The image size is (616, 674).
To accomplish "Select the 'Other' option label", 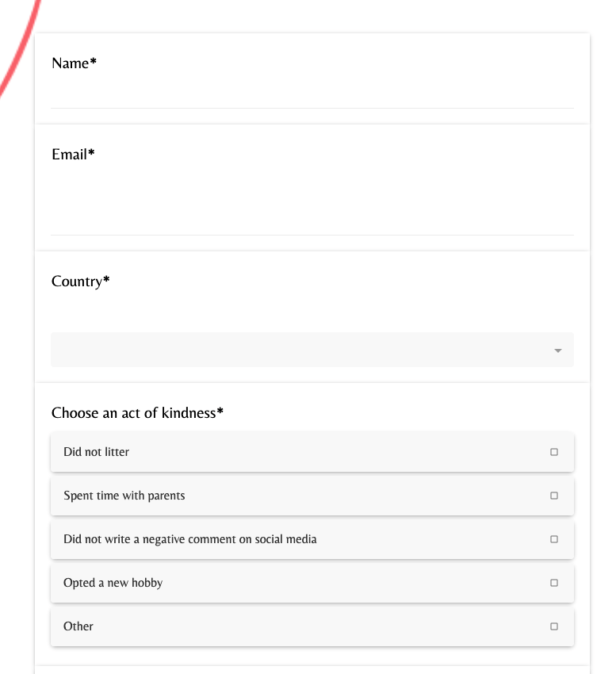I will [x=78, y=626].
